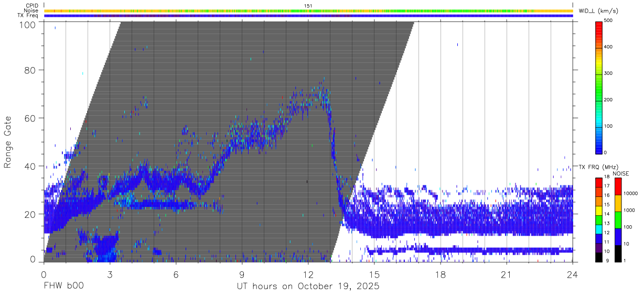Click the red top swatch of the NOISE legend
Viewport: 644px width, 297px height.
[618, 186]
